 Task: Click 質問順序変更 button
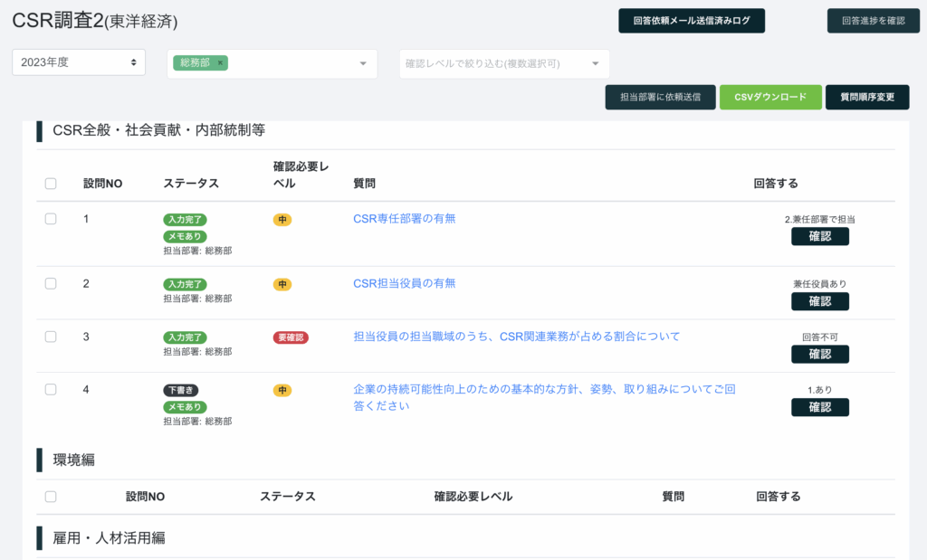tap(866, 97)
